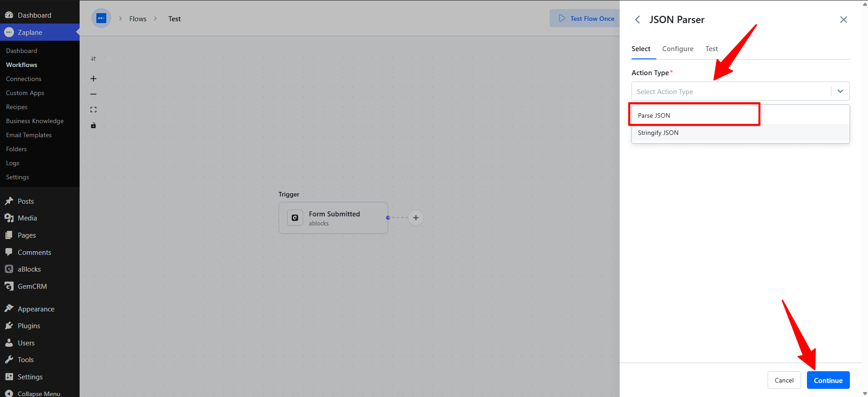The width and height of the screenshot is (868, 397).
Task: Zoom in on the flow canvas
Action: point(94,79)
